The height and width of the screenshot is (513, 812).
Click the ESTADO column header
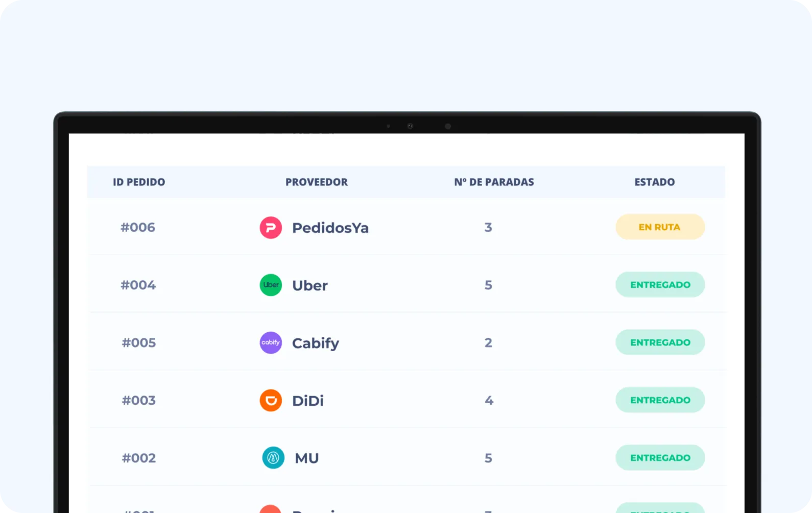point(655,182)
